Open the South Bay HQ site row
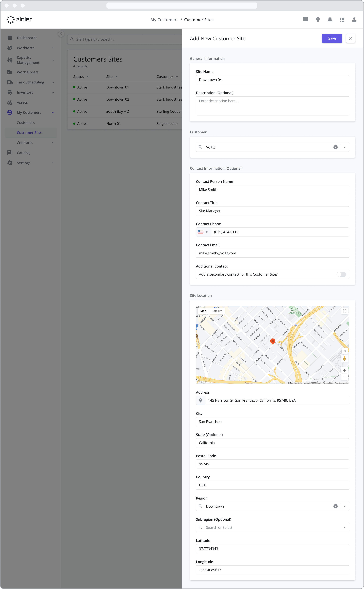 point(125,111)
